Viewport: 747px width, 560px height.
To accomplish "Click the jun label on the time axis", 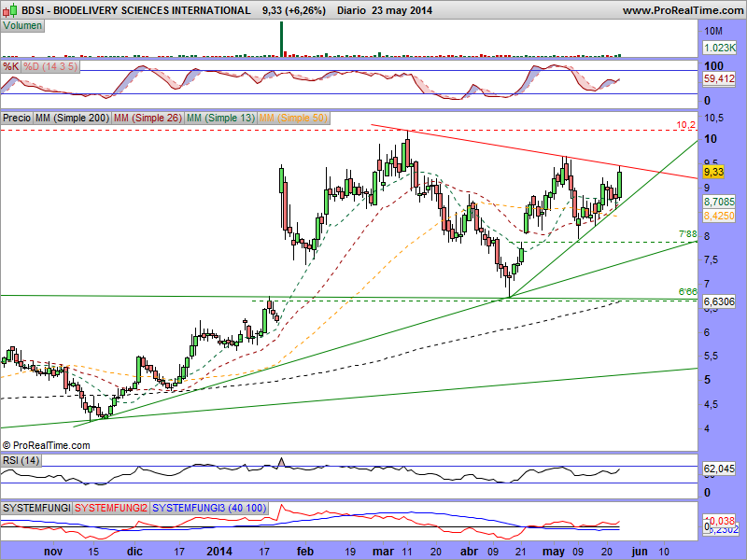I will click(640, 552).
